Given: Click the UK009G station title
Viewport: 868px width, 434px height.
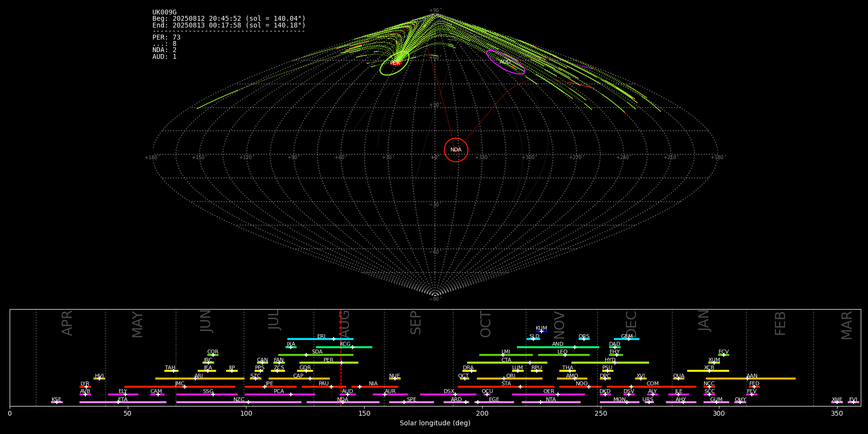Looking at the screenshot, I should click(x=164, y=13).
